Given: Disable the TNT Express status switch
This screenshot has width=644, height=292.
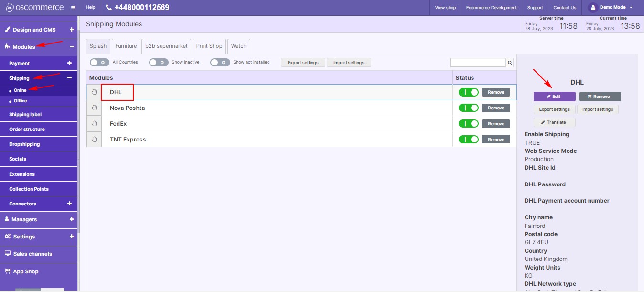Looking at the screenshot, I should coord(469,140).
